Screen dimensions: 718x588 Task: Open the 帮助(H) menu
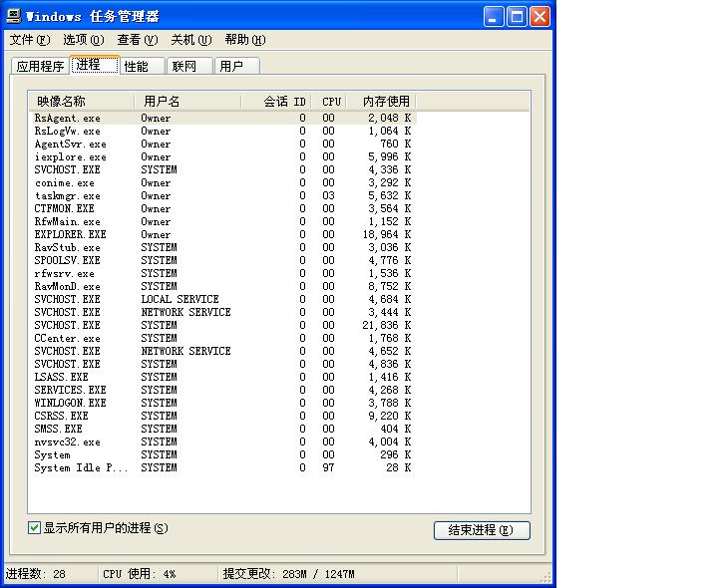pos(245,40)
